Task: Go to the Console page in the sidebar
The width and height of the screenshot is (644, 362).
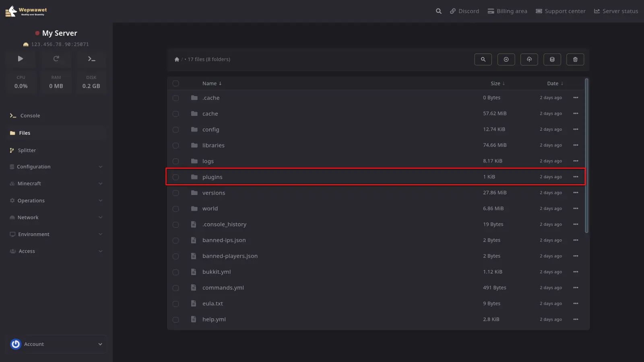Action: pyautogui.click(x=30, y=116)
